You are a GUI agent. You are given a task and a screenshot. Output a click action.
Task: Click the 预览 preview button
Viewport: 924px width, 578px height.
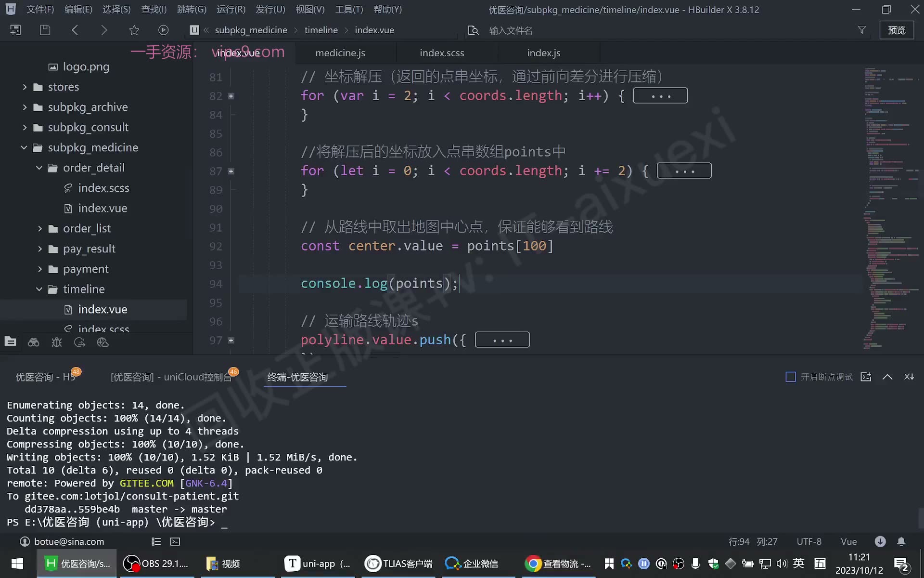pos(897,30)
